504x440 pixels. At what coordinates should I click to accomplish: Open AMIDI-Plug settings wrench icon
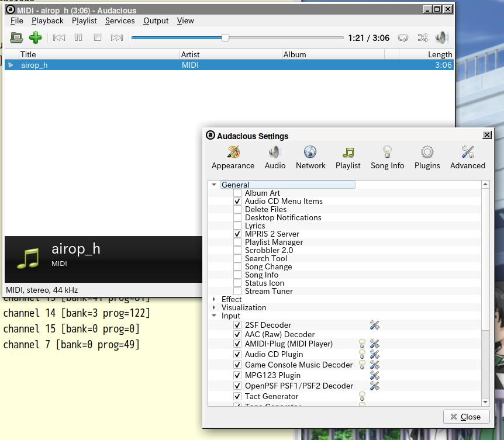pyautogui.click(x=374, y=344)
